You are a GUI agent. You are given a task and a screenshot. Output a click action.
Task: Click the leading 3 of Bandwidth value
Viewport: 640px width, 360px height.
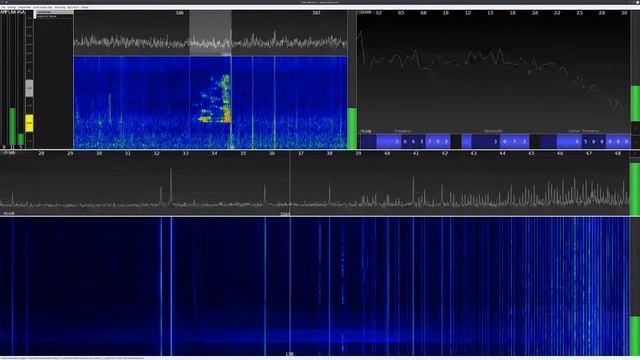click(496, 142)
